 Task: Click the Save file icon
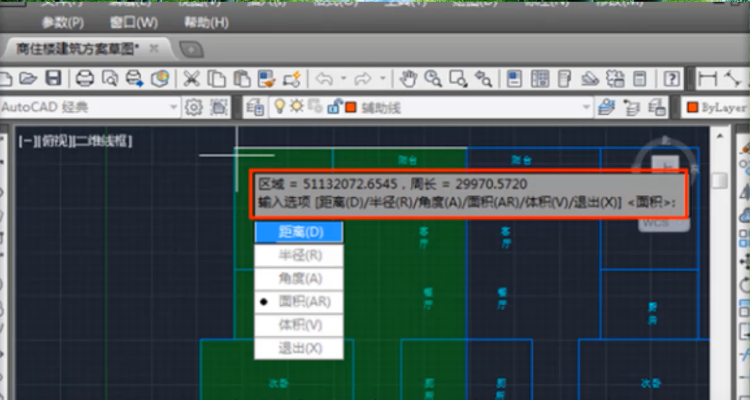pyautogui.click(x=54, y=78)
